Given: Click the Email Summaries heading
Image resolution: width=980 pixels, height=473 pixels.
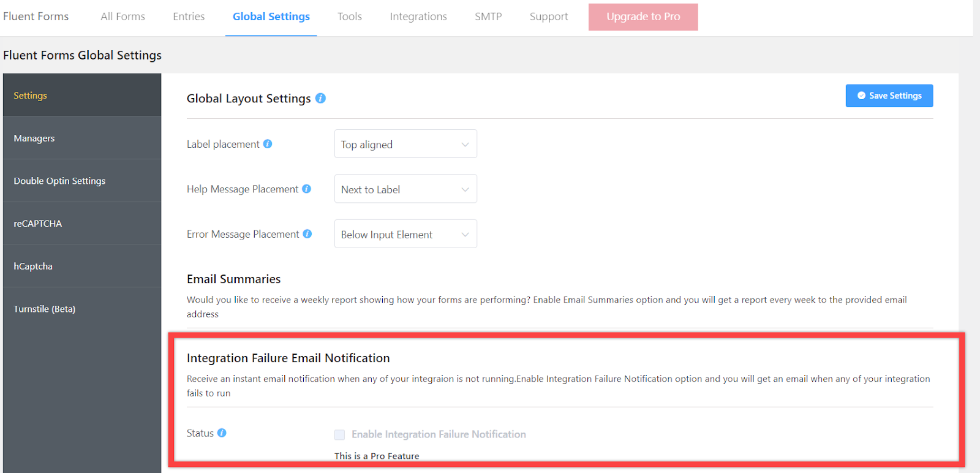Looking at the screenshot, I should point(233,279).
